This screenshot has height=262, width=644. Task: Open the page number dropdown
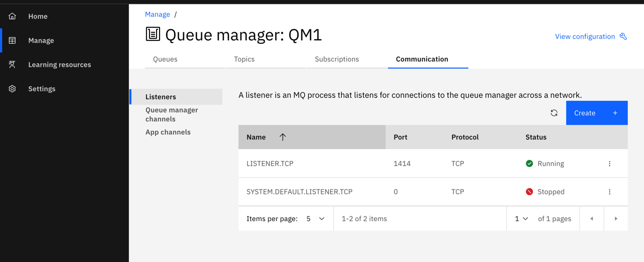(521, 219)
